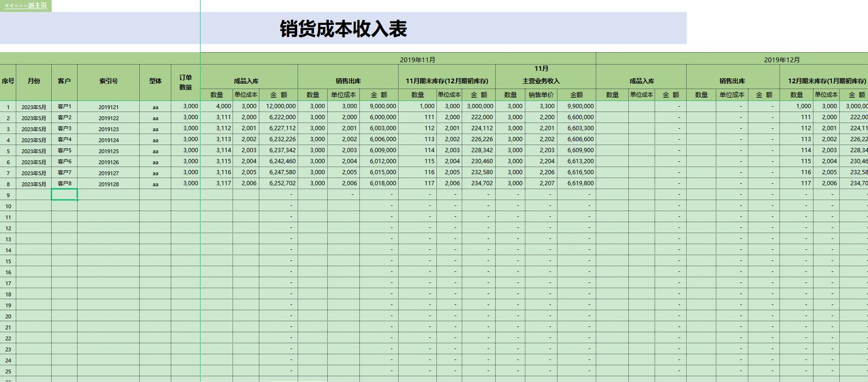Select the sale unit price 3,300
The height and width of the screenshot is (382, 868).
tap(541, 106)
